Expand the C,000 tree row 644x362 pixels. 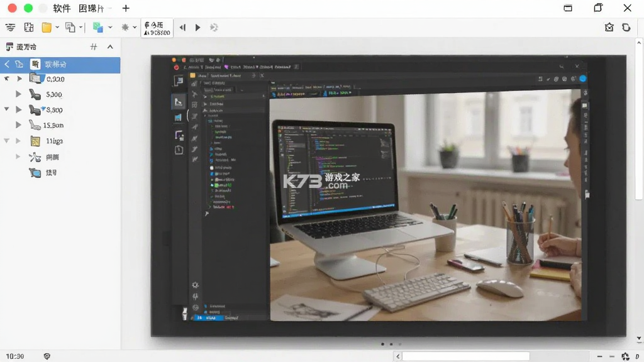pyautogui.click(x=19, y=79)
